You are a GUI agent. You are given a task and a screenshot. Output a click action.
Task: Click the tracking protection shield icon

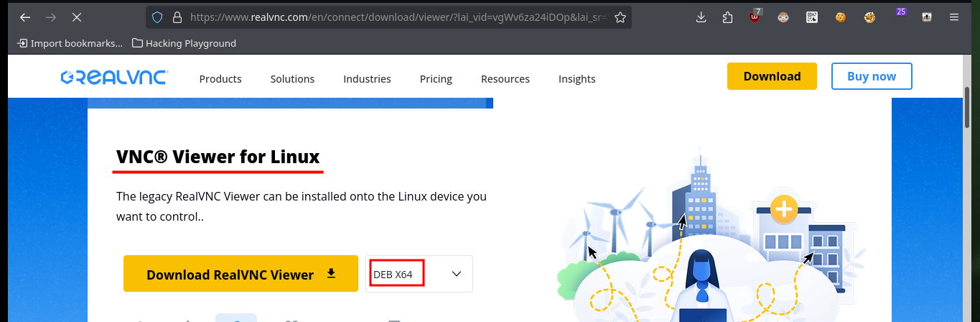[x=157, y=17]
